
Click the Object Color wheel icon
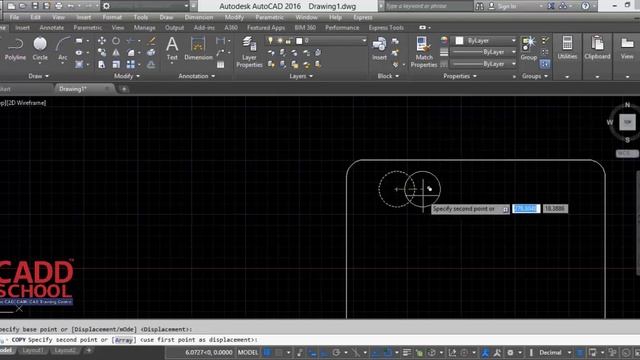click(444, 40)
